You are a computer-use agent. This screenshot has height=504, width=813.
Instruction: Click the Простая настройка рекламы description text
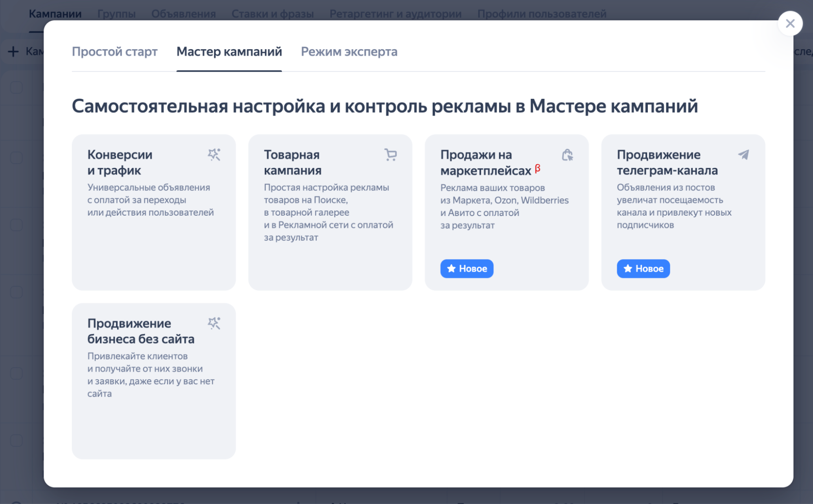(329, 212)
